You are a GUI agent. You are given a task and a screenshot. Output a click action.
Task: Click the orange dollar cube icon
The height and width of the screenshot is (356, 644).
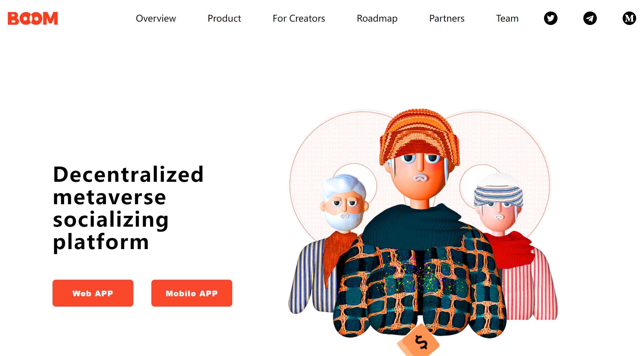tap(418, 341)
